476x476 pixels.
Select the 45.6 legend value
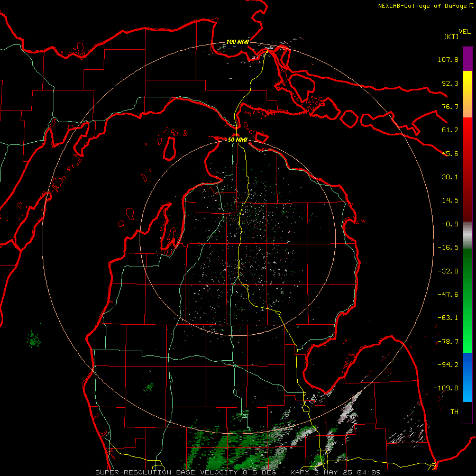pos(450,153)
